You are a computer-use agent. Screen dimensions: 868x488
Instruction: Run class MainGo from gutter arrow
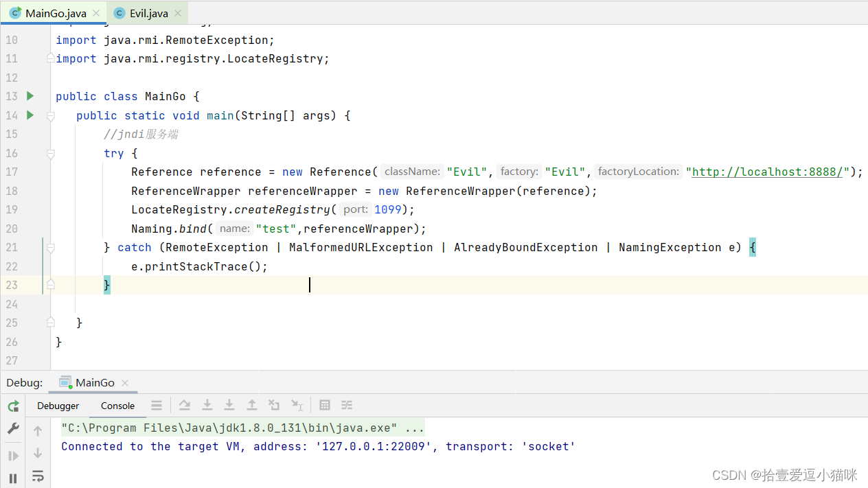click(x=30, y=96)
